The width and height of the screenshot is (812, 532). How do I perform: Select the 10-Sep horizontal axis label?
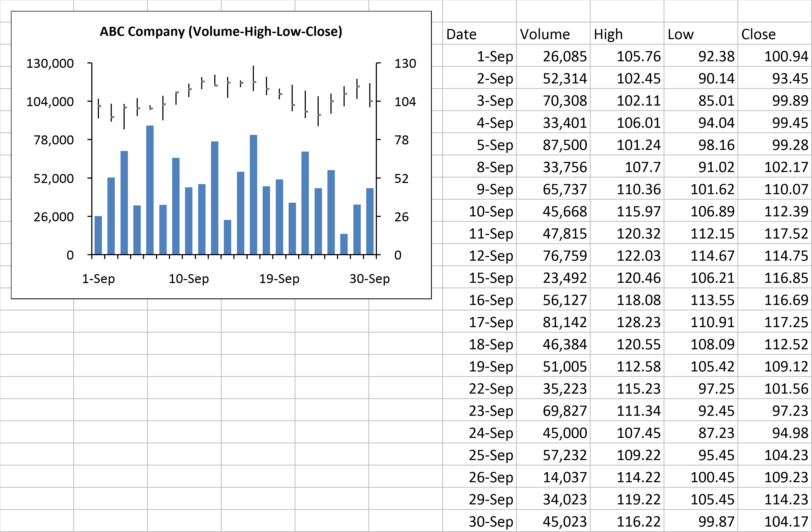click(188, 279)
